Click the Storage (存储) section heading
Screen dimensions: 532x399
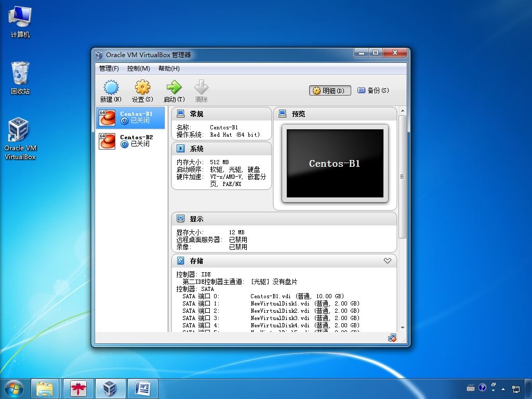pyautogui.click(x=196, y=261)
